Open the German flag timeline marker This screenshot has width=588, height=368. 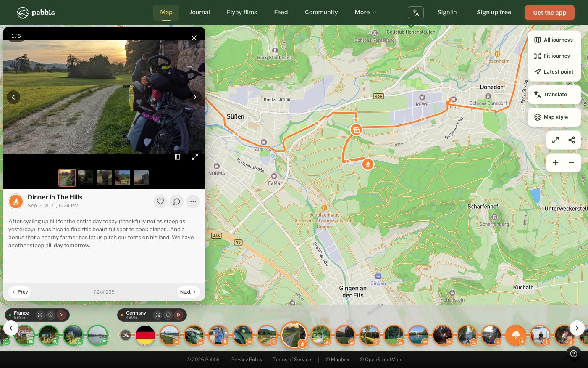tap(145, 335)
